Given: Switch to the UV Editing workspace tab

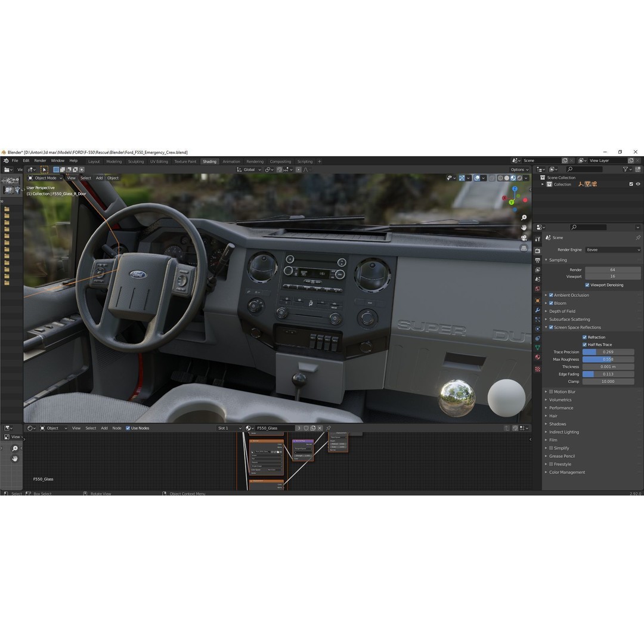Looking at the screenshot, I should pyautogui.click(x=159, y=162).
